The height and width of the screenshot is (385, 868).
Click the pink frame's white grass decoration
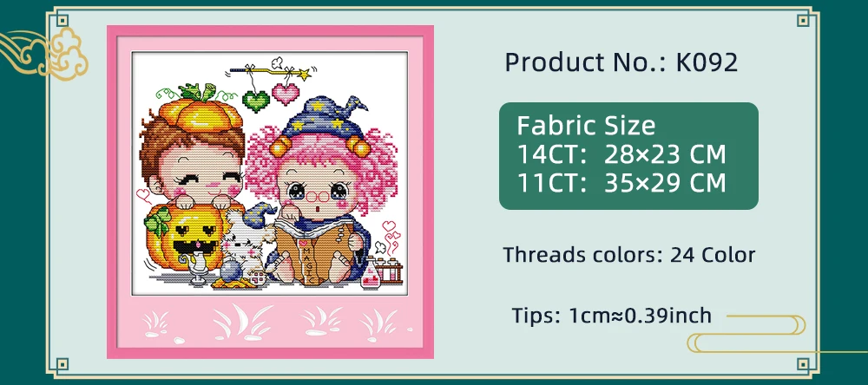(271, 324)
